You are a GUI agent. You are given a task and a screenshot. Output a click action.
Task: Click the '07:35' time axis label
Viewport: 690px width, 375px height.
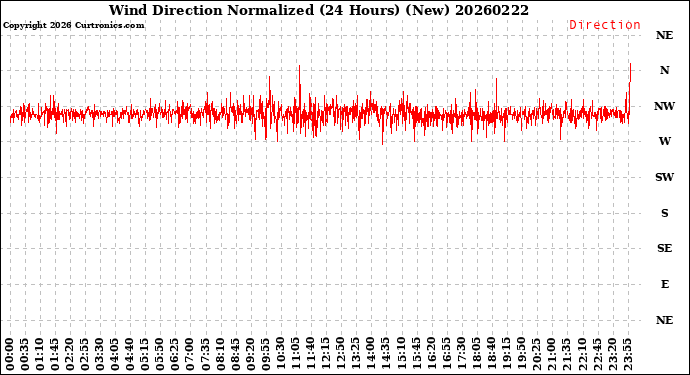206,354
